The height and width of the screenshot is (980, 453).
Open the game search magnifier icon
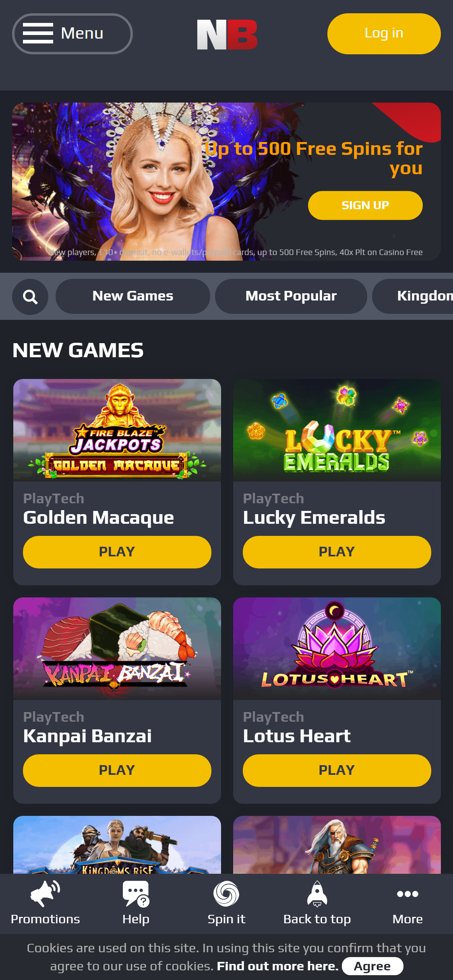(x=30, y=297)
